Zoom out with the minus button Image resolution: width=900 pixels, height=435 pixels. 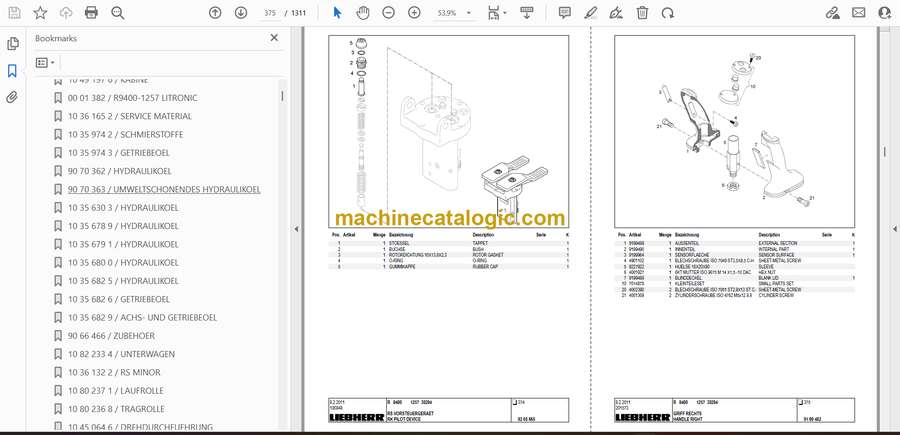389,13
